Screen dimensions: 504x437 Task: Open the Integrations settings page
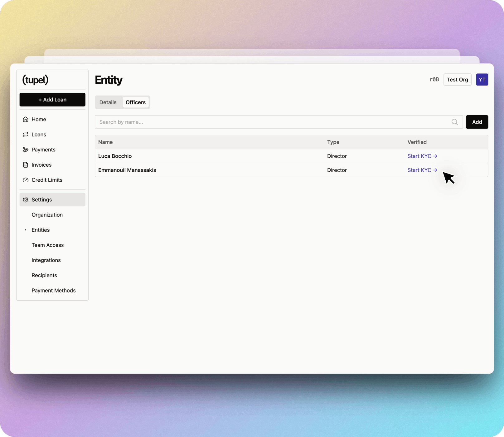pos(46,260)
